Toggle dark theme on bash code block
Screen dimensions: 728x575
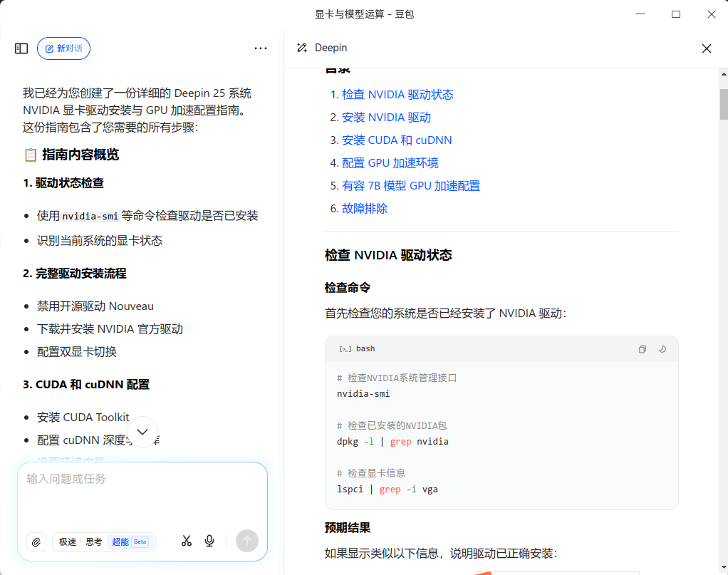click(662, 349)
